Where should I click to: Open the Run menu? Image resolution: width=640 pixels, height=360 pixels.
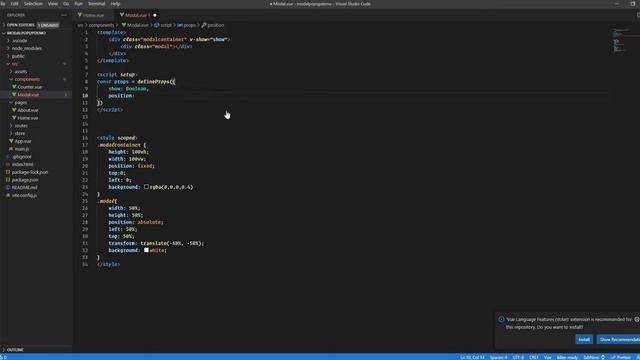pyautogui.click(x=78, y=4)
